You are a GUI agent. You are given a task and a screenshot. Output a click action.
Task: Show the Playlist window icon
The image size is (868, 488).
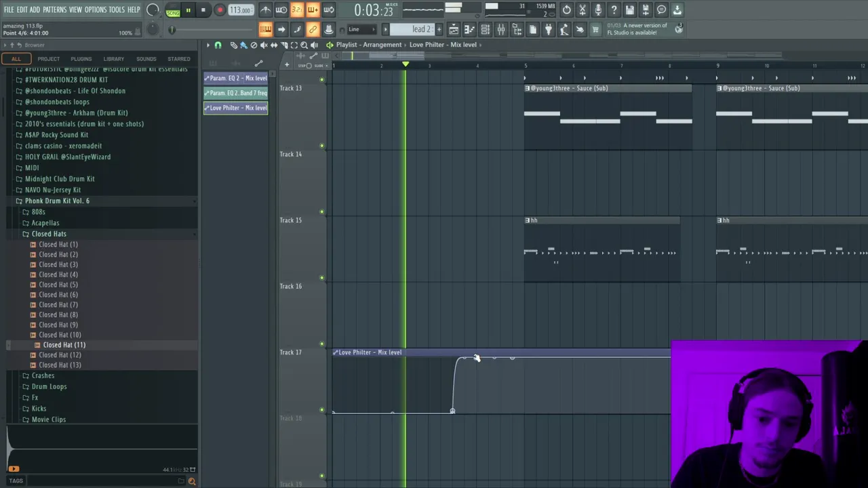[x=454, y=29]
